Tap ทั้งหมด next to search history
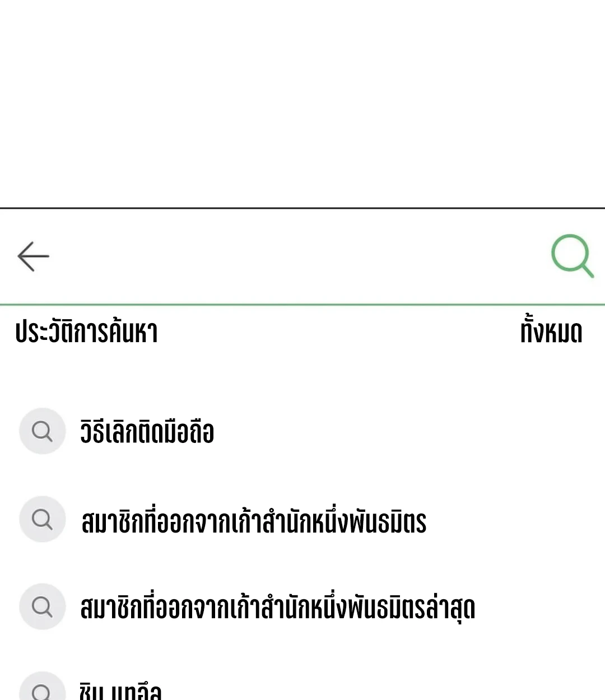The width and height of the screenshot is (605, 700). point(551,332)
